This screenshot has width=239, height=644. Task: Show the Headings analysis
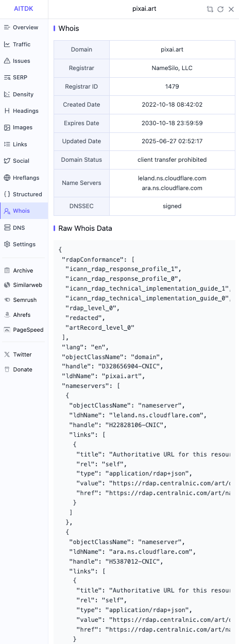tap(24, 111)
